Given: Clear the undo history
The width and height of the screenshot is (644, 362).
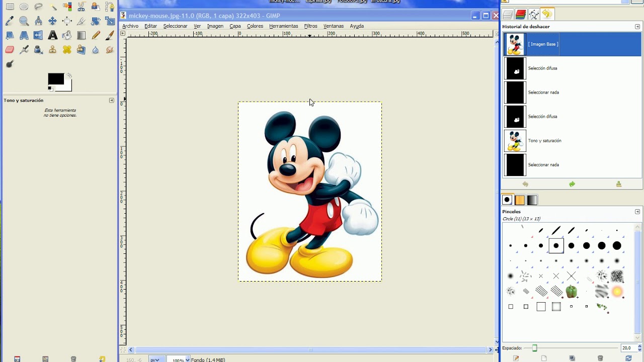Looking at the screenshot, I should (x=619, y=185).
